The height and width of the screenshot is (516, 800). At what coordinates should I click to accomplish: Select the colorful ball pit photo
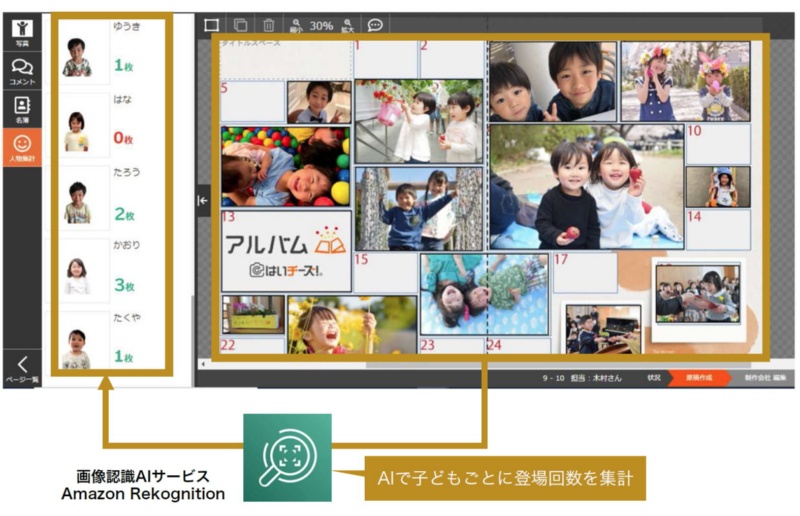(x=285, y=166)
